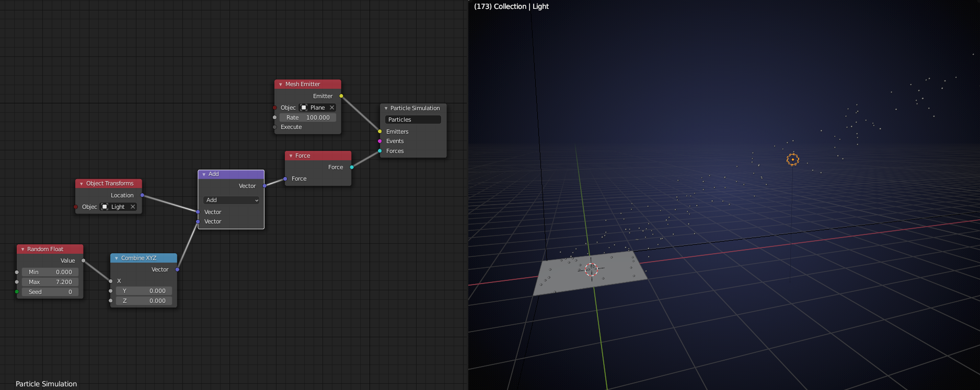The height and width of the screenshot is (390, 980).
Task: Click the Plane object picker icon
Action: (304, 108)
